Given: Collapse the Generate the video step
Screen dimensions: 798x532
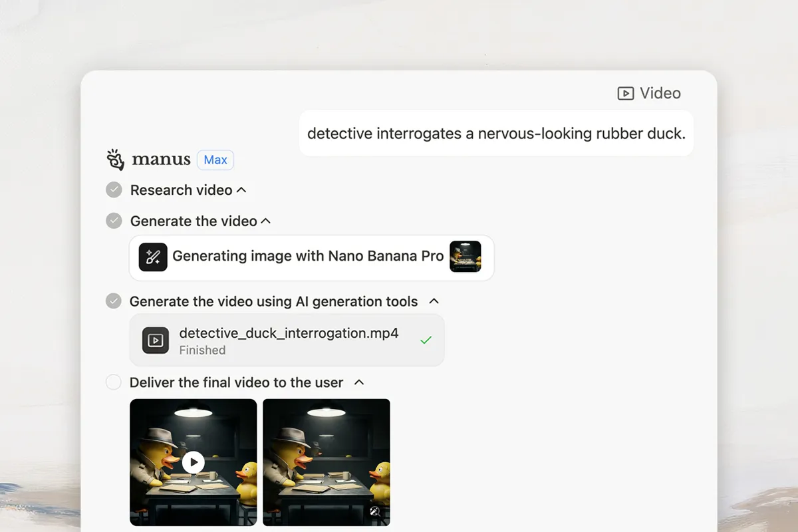Looking at the screenshot, I should click(266, 221).
